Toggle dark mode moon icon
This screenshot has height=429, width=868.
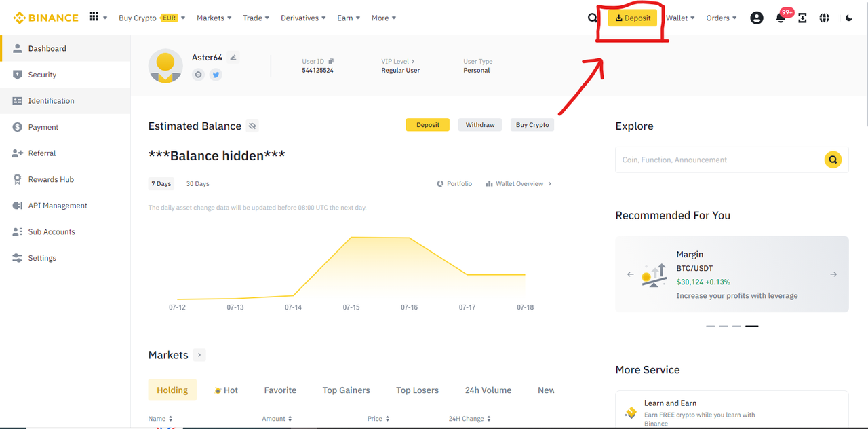coord(849,18)
